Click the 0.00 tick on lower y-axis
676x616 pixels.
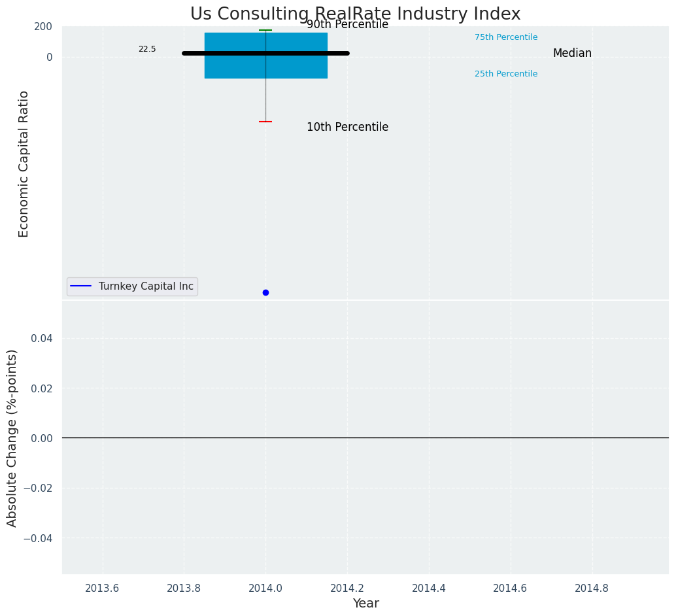point(42,438)
